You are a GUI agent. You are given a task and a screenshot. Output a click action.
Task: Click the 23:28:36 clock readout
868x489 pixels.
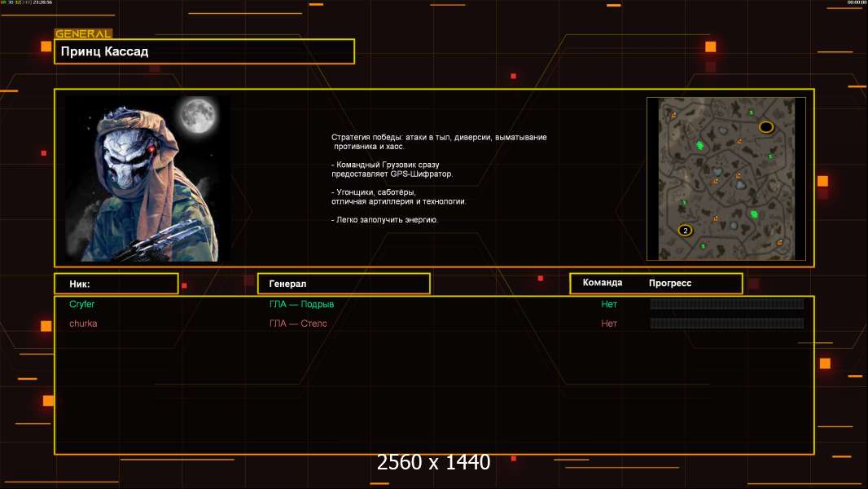[x=42, y=2]
